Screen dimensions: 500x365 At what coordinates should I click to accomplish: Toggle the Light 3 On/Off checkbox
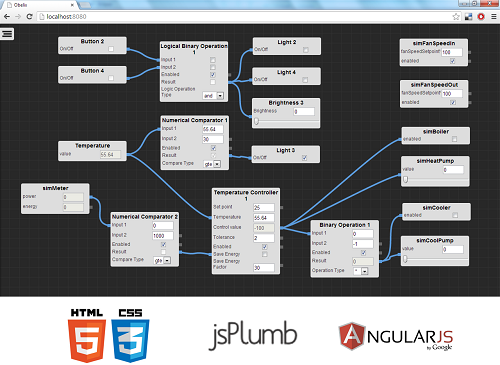tap(304, 158)
